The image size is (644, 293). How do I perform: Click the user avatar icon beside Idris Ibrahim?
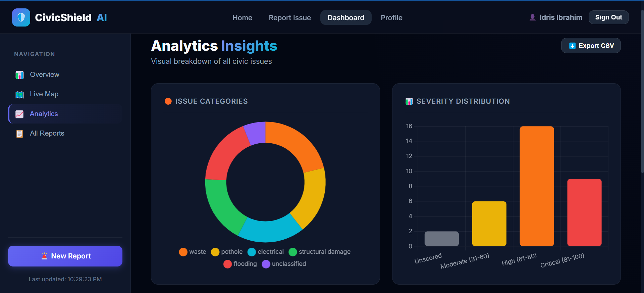pyautogui.click(x=532, y=17)
